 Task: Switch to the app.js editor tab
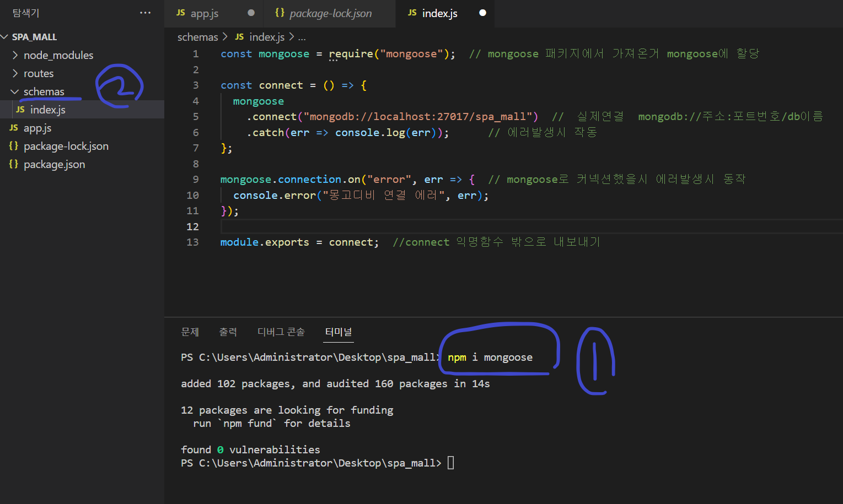click(x=205, y=13)
